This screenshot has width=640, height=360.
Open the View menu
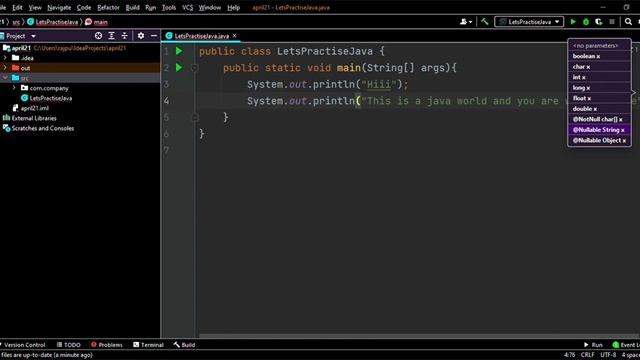tap(35, 7)
